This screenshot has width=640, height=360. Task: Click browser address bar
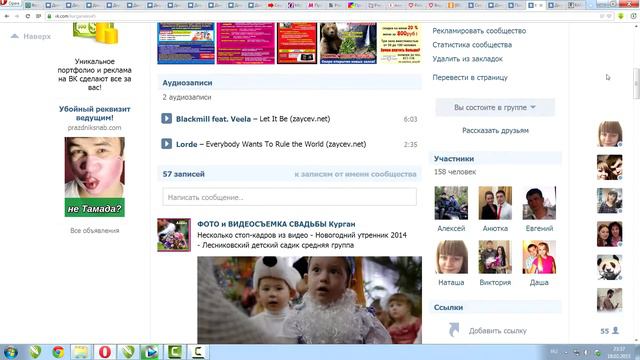pos(318,16)
